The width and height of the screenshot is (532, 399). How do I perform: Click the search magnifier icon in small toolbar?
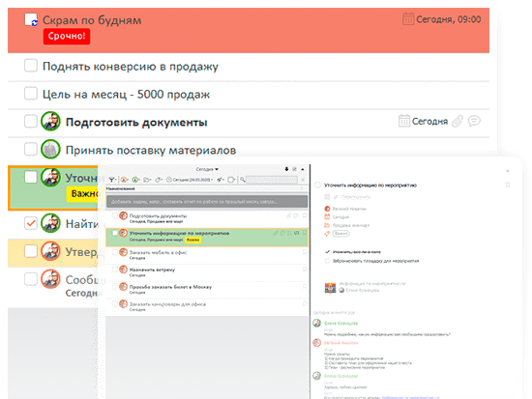click(x=242, y=180)
